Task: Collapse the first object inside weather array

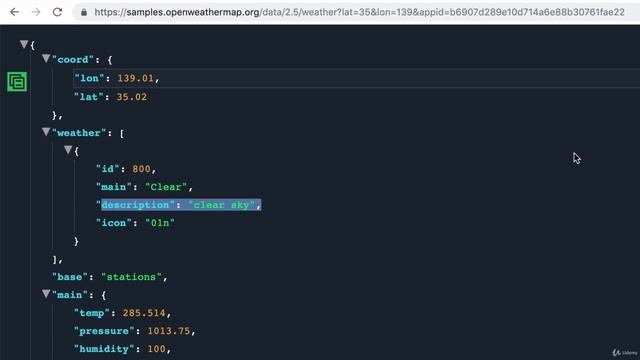Action: click(68, 150)
